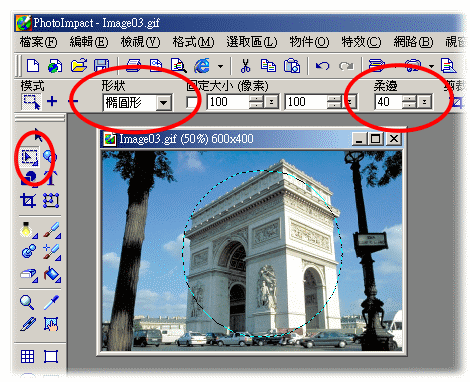Open dropdown arrow beside browser preview icon
The image size is (470, 382).
tap(220, 66)
